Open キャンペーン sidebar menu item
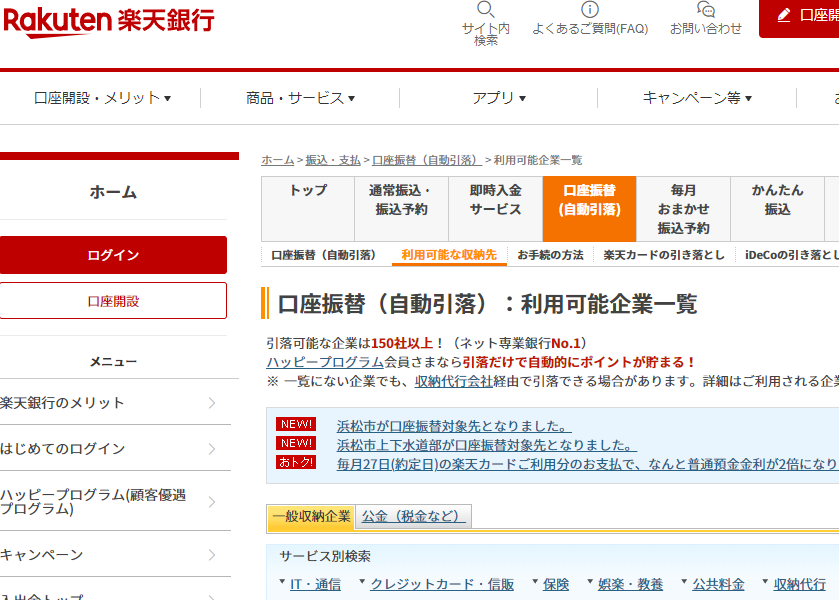Viewport: 839px width, 600px height. coord(116,555)
